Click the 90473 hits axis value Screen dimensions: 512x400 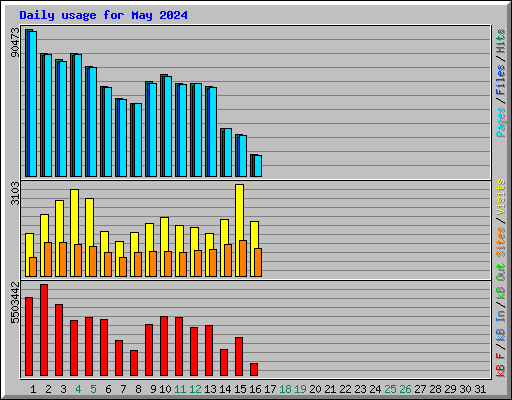[x=15, y=42]
